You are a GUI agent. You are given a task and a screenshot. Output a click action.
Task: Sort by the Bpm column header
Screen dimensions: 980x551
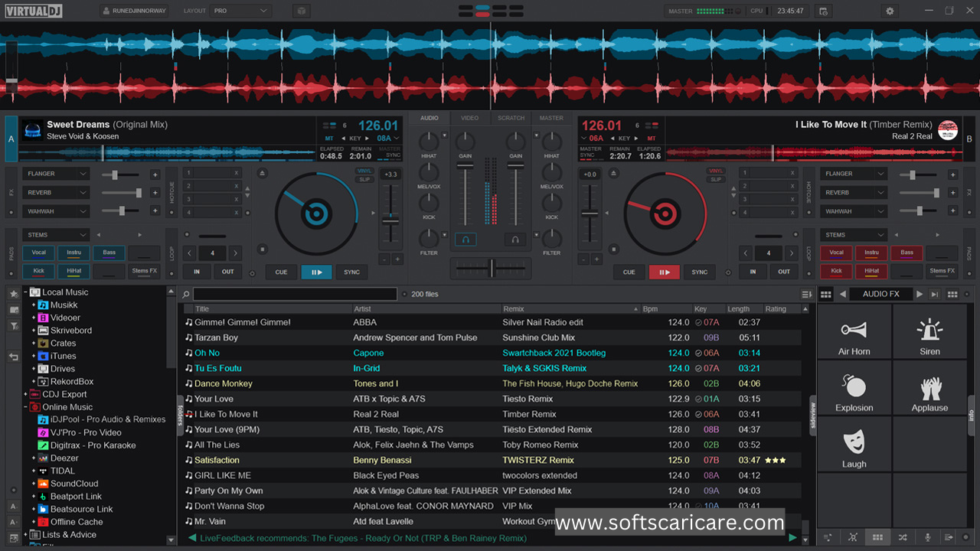click(665, 309)
